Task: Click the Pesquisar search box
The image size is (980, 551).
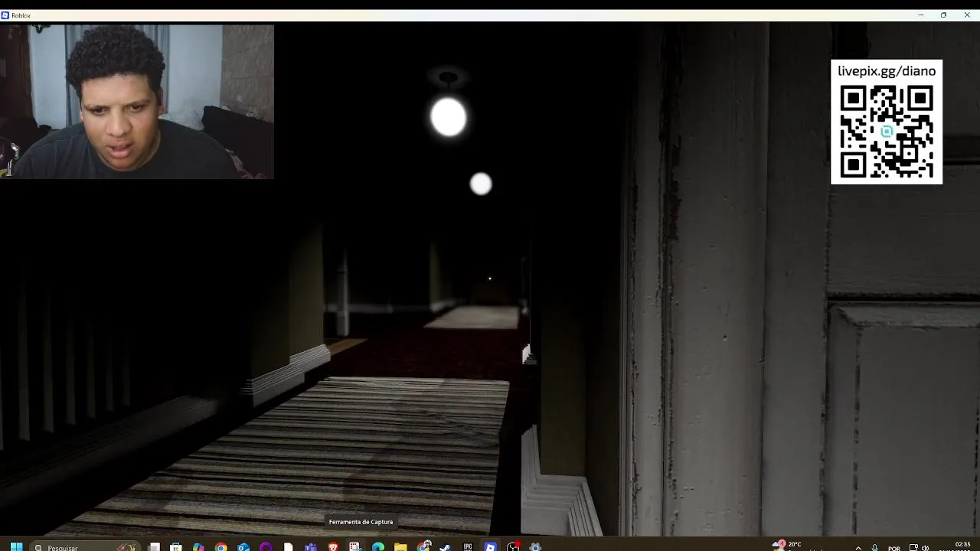Action: click(85, 546)
